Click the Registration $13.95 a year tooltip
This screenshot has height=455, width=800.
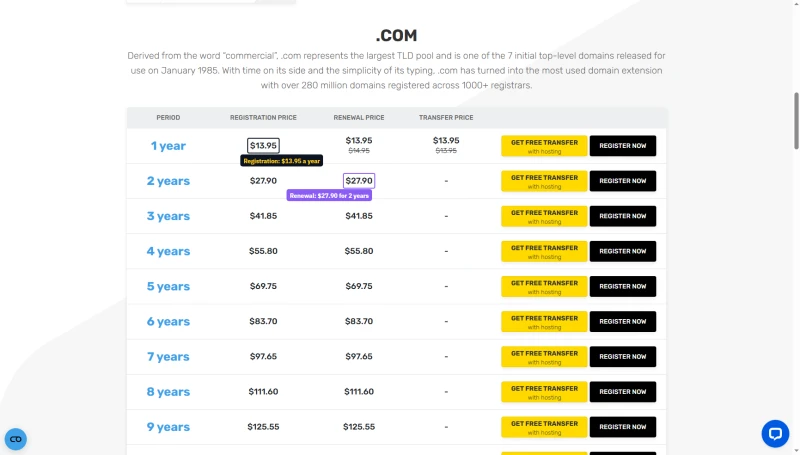282,161
